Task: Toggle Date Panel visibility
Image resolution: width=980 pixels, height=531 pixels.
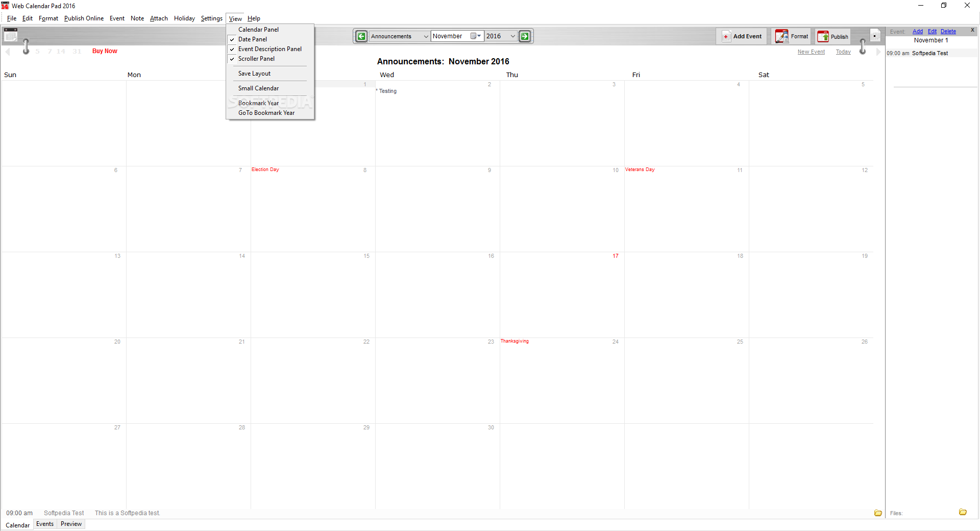Action: (x=270, y=39)
